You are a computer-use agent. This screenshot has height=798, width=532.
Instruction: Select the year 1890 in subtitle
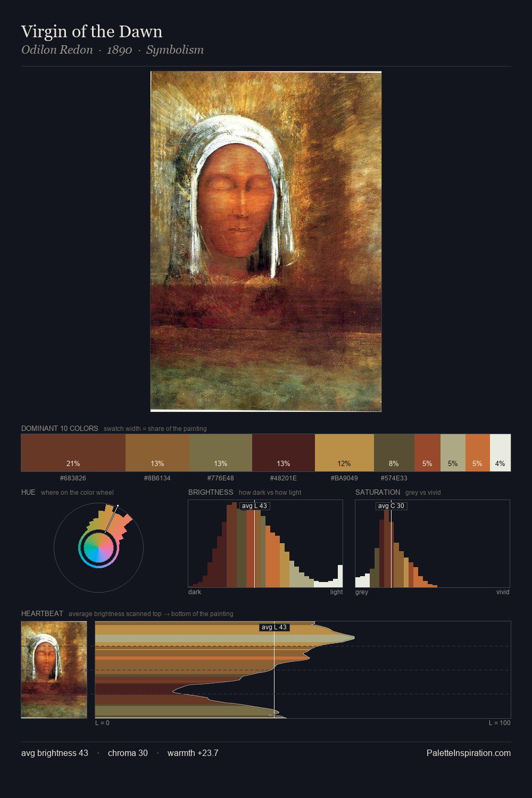coord(119,50)
